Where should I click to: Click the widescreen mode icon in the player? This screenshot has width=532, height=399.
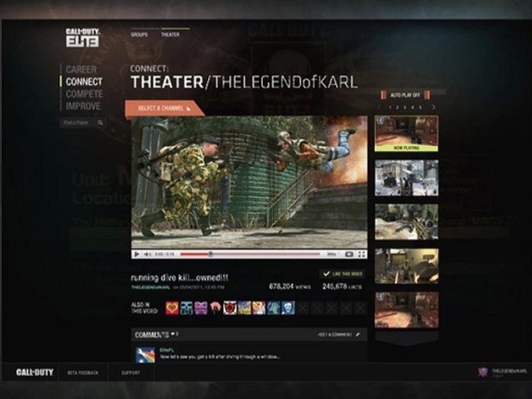tap(349, 254)
